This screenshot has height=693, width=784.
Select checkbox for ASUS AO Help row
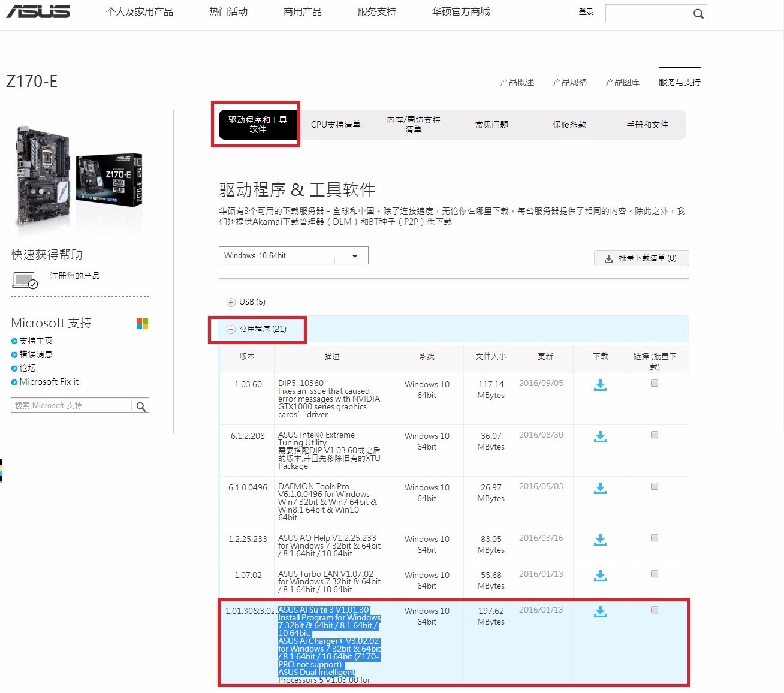[x=655, y=538]
